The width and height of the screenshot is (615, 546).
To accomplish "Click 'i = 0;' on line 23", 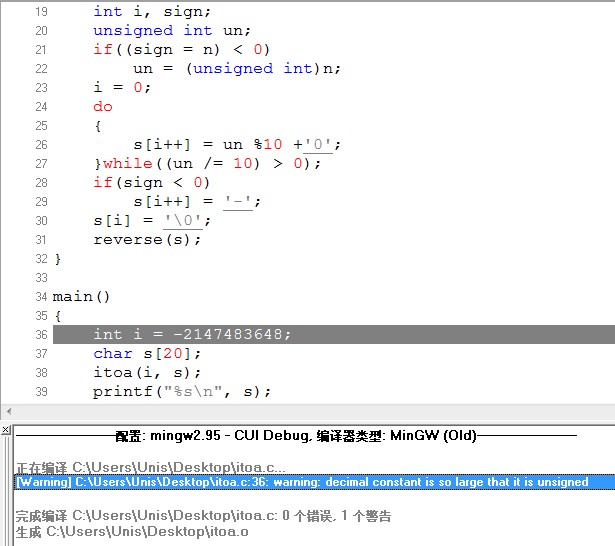I will (x=122, y=87).
